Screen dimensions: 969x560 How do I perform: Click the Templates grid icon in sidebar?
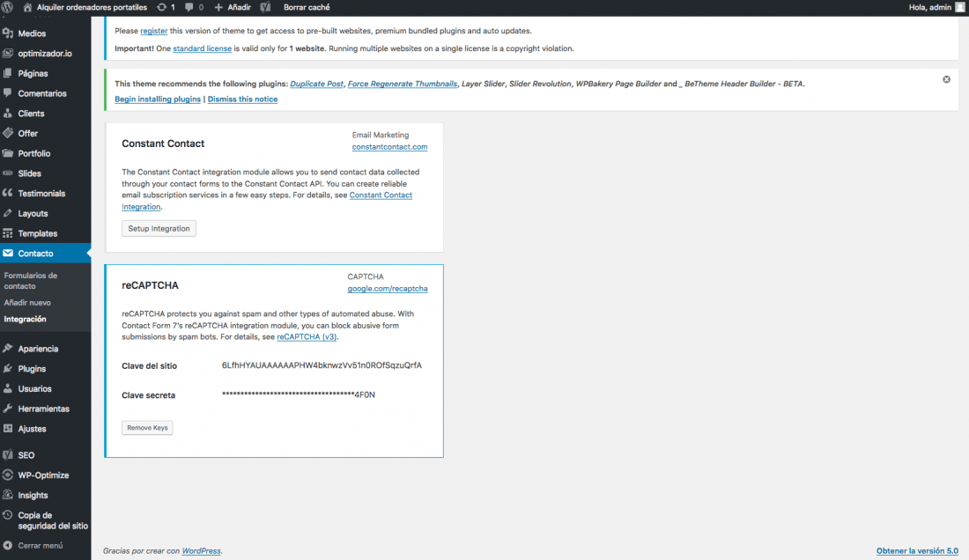(8, 233)
